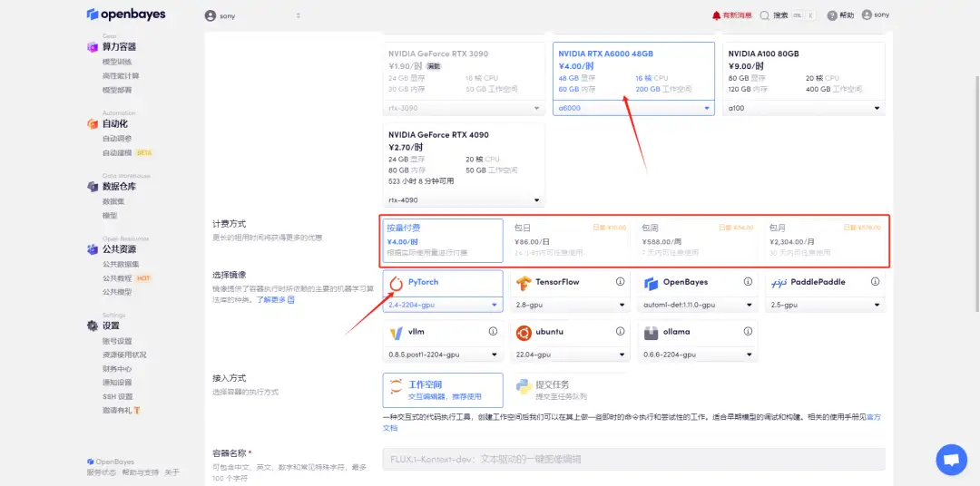
Task: Open the 自动化 section icon
Action: (x=93, y=123)
